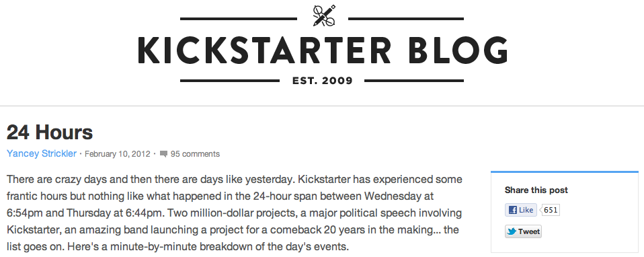
Task: Click the February 10, 2012 post date
Action: coord(118,154)
